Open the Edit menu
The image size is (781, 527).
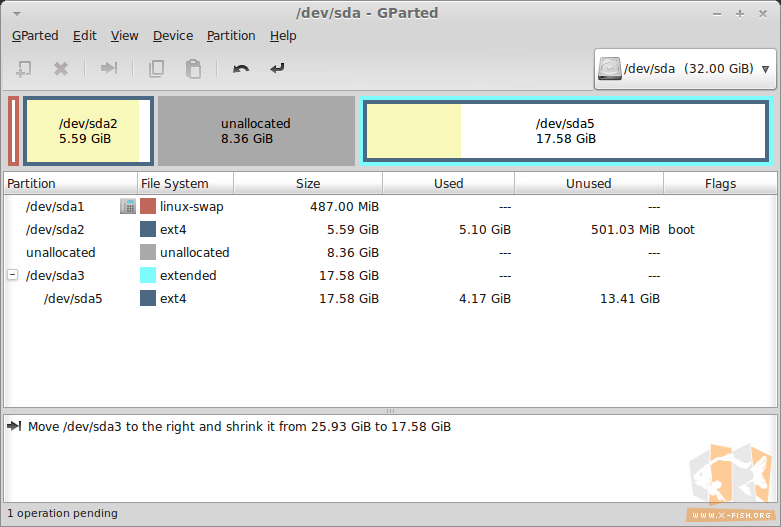(85, 36)
